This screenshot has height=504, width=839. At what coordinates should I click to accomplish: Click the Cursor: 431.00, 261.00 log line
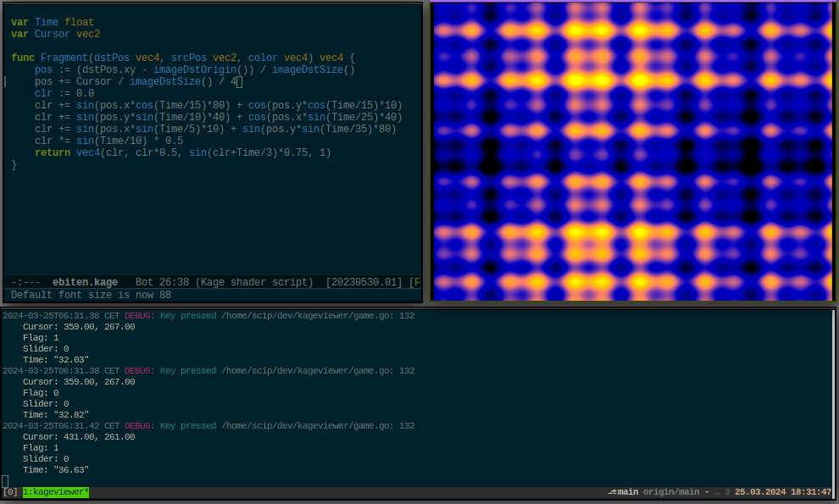[x=81, y=436]
